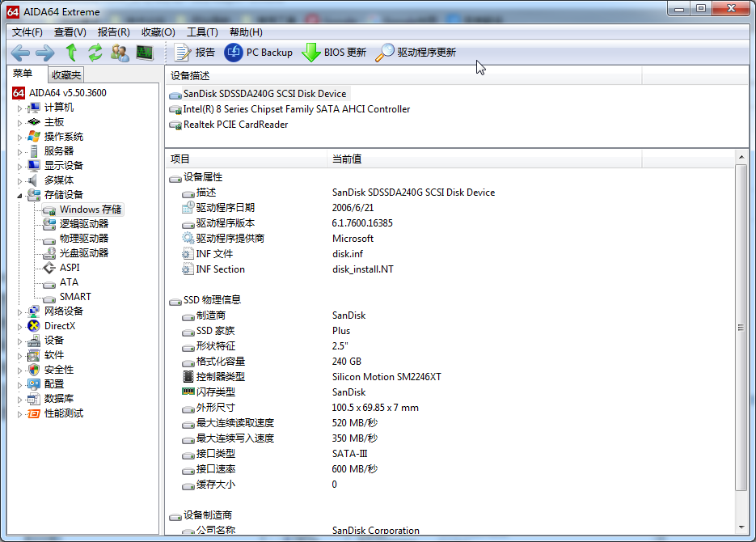
Task: Open 帮助(H) menu
Action: click(246, 32)
